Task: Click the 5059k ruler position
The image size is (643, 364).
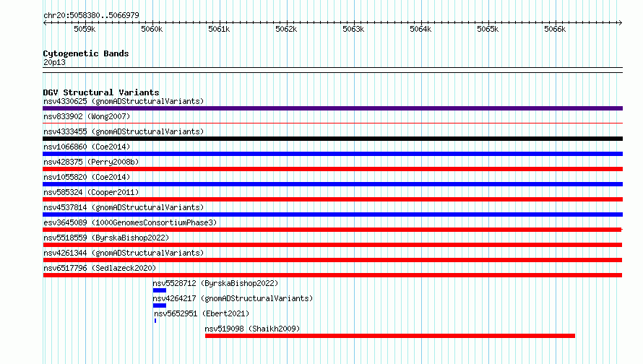Action: pyautogui.click(x=85, y=29)
